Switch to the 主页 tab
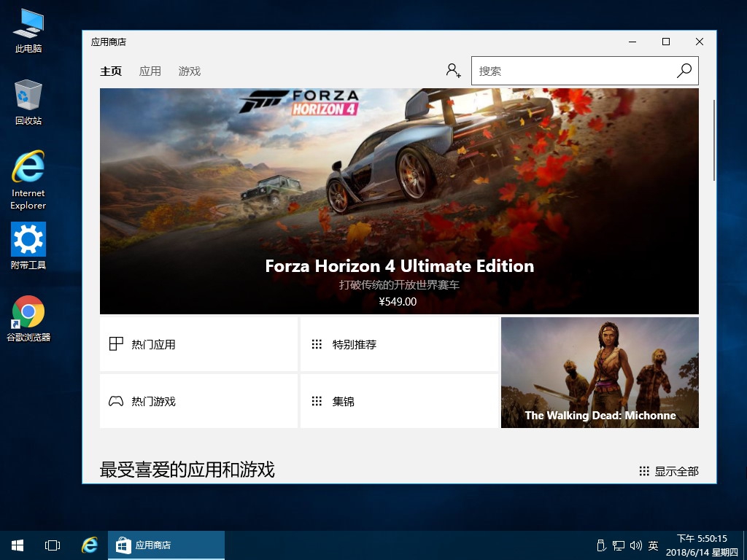The width and height of the screenshot is (747, 560). (111, 71)
